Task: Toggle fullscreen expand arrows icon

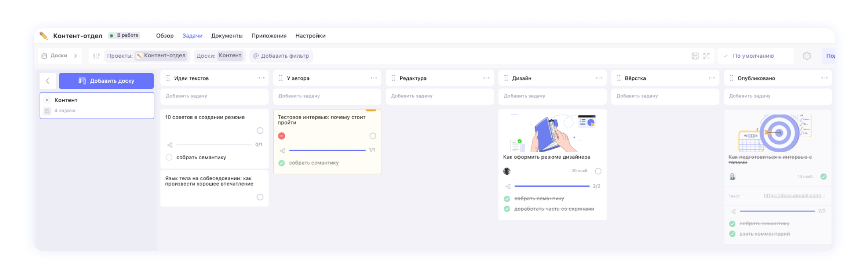Action: coord(706,56)
